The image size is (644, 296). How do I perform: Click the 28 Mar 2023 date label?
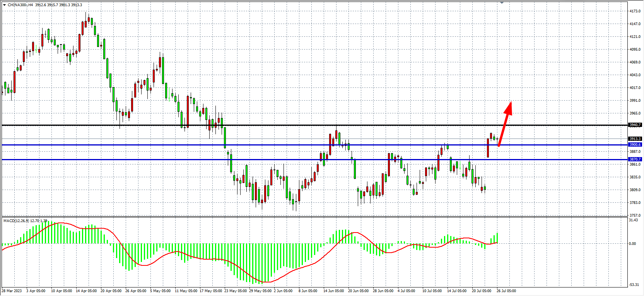[12, 291]
